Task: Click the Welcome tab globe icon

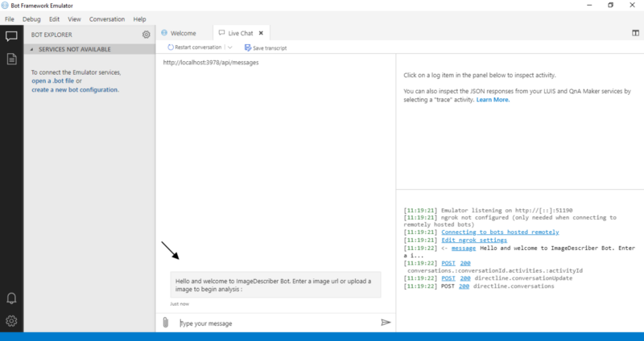Action: [164, 33]
